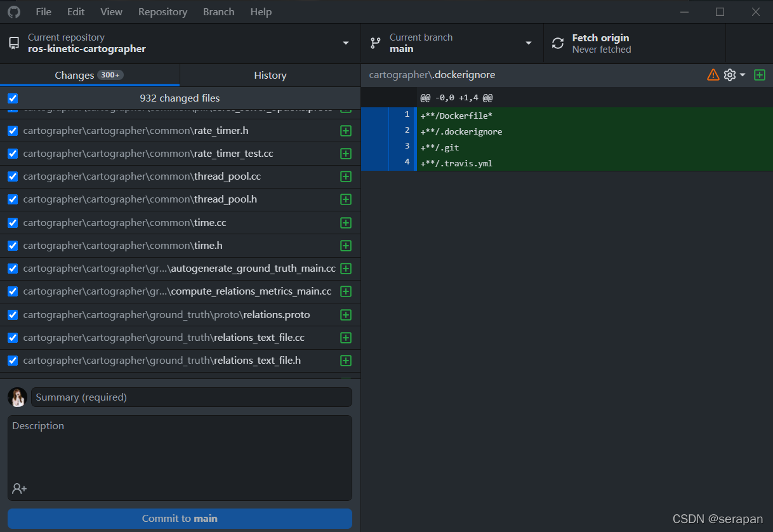This screenshot has width=773, height=532.
Task: Open the File menu
Action: pyautogui.click(x=44, y=11)
